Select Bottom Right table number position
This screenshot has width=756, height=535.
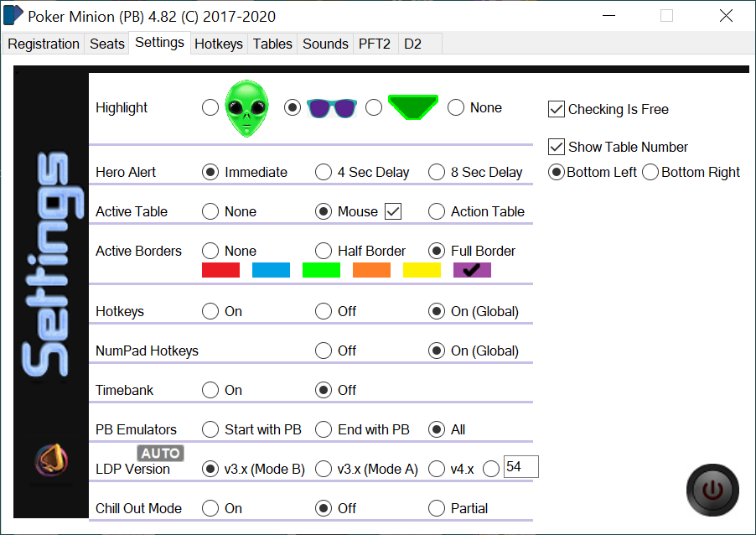point(650,172)
